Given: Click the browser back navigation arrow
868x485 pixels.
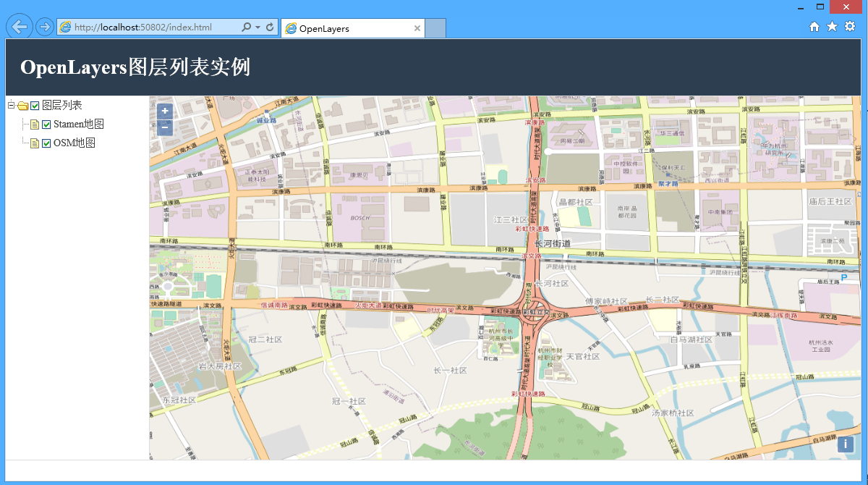Looking at the screenshot, I should coord(19,26).
